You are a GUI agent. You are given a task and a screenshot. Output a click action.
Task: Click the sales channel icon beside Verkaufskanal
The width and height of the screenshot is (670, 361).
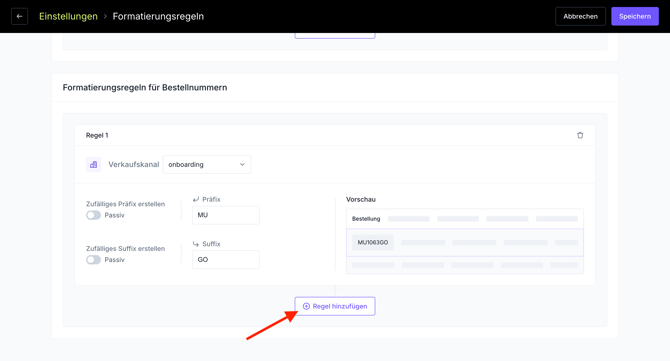click(94, 164)
